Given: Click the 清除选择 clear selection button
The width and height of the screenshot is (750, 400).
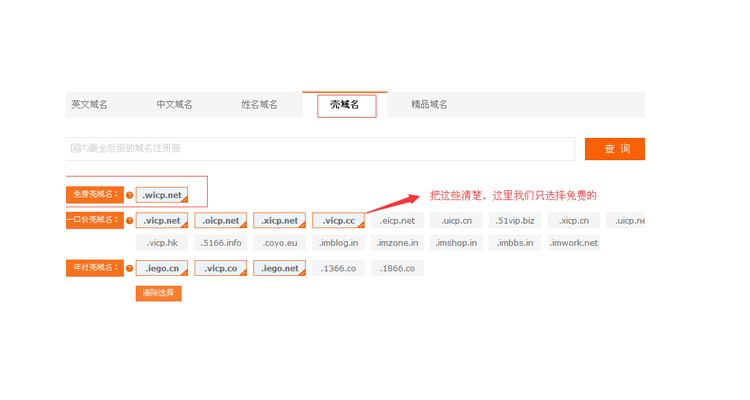Looking at the screenshot, I should [x=158, y=293].
